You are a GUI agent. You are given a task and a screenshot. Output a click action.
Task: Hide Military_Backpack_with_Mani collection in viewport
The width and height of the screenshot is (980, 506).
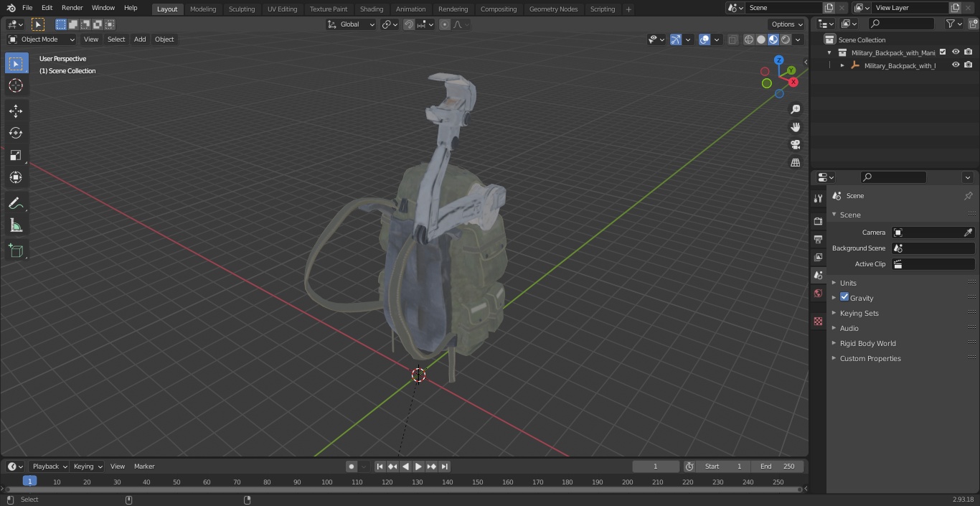(x=956, y=52)
